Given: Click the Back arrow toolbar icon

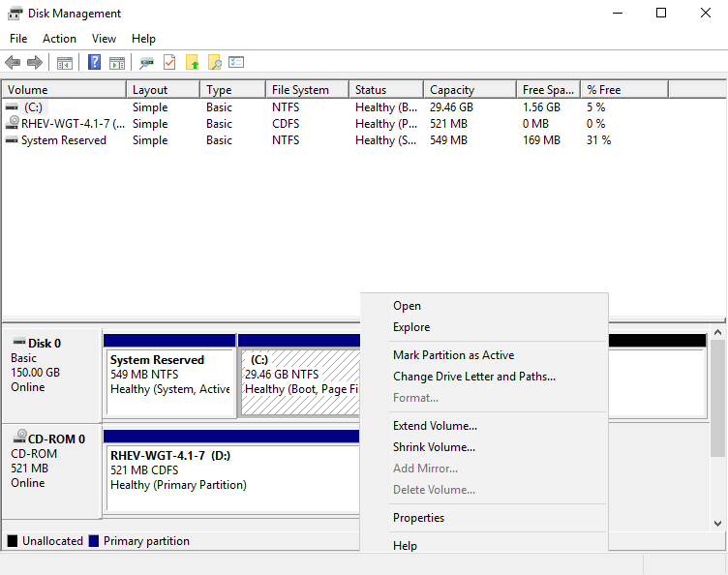Looking at the screenshot, I should click(13, 63).
